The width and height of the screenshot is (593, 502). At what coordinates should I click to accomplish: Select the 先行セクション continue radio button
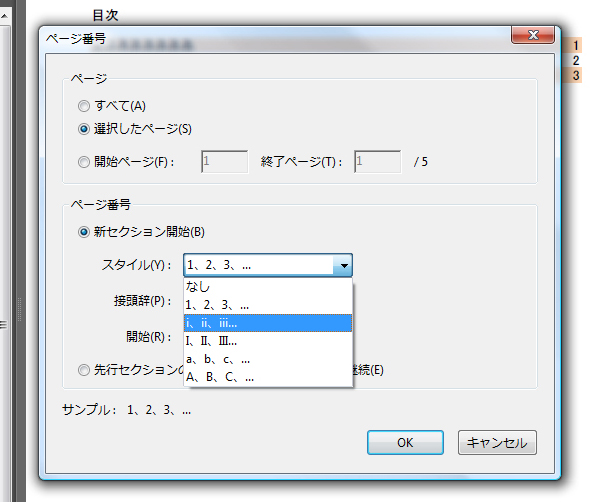pos(84,370)
